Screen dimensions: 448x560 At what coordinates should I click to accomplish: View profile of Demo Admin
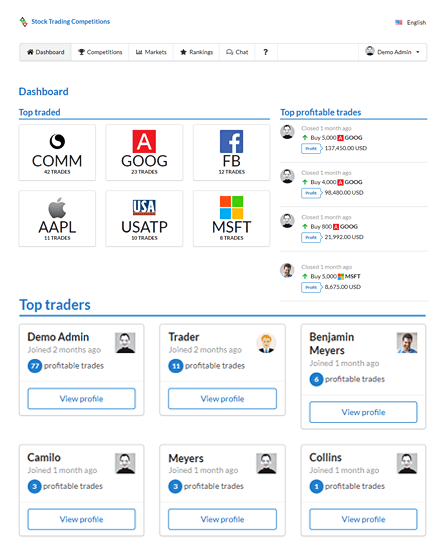pos(81,399)
